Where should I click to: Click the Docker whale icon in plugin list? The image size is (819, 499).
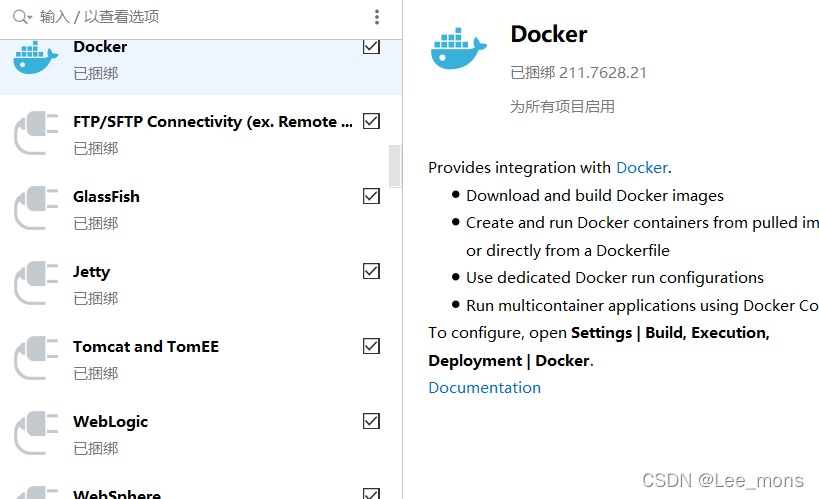tap(36, 59)
